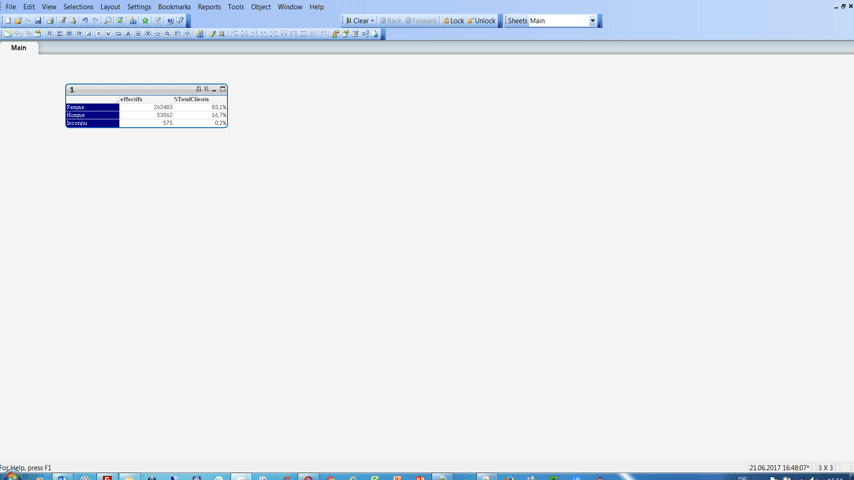Click the Back button
The image size is (854, 480).
pyautogui.click(x=391, y=21)
